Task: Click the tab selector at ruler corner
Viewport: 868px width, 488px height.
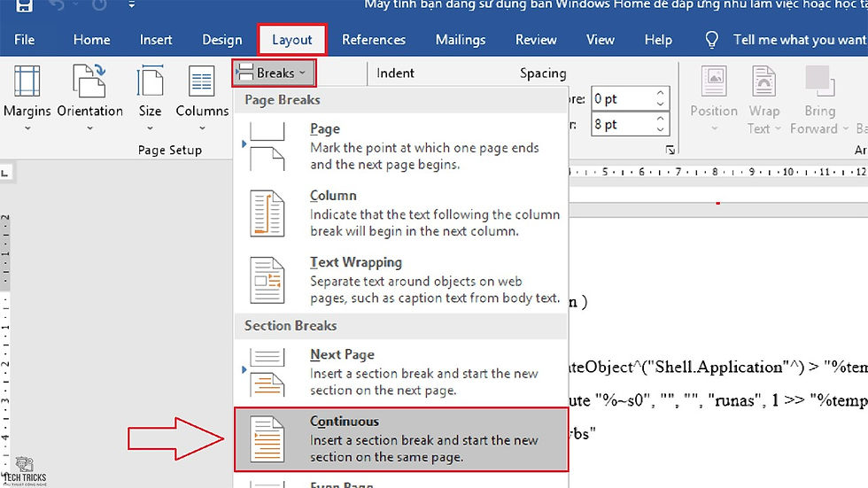Action: coord(5,174)
